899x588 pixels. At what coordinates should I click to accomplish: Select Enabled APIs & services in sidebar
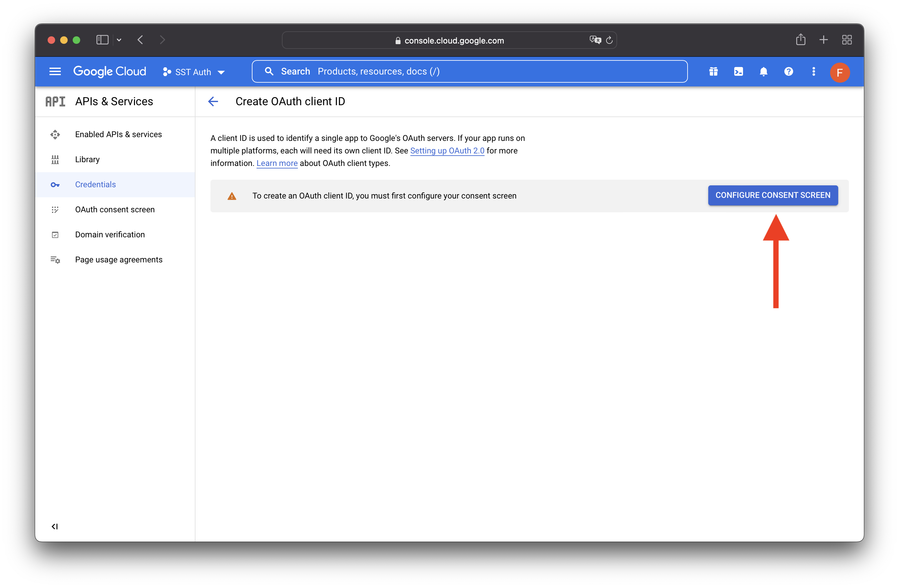coord(115,134)
